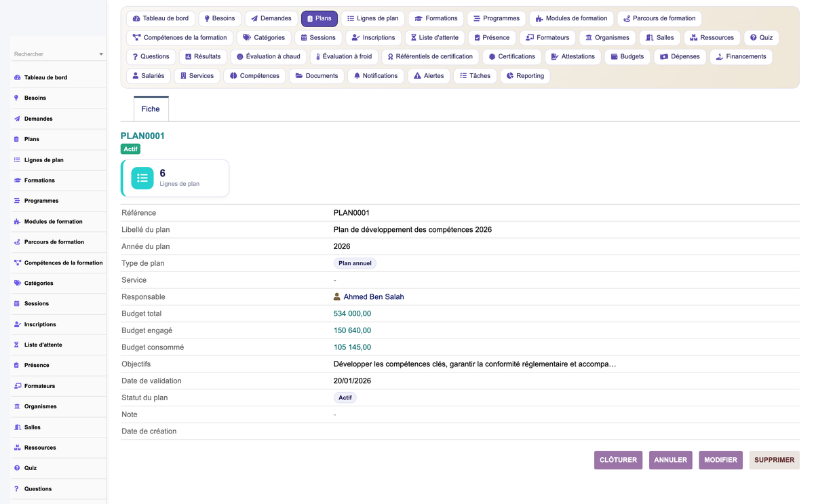Open Alertes from the top navigation
The height and width of the screenshot is (504, 814).
[429, 76]
